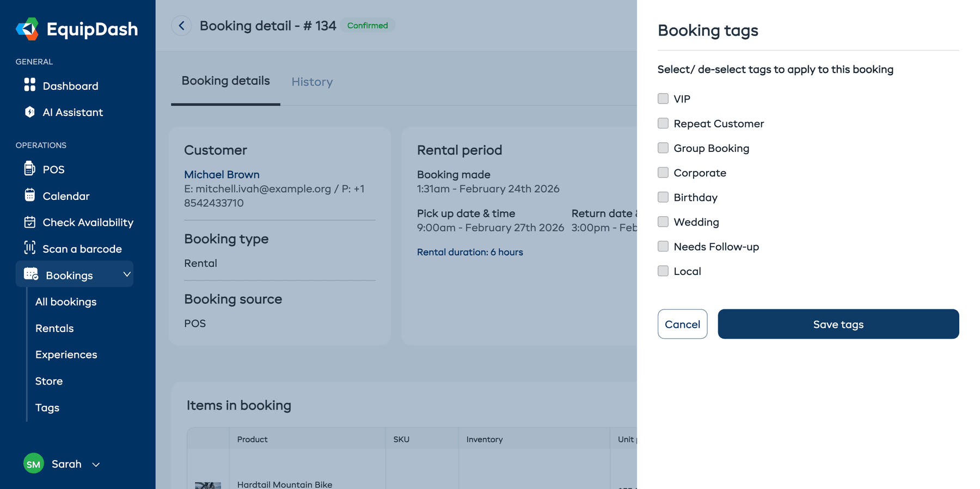Click the AI Assistant label
This screenshot has height=489, width=980.
pyautogui.click(x=73, y=112)
